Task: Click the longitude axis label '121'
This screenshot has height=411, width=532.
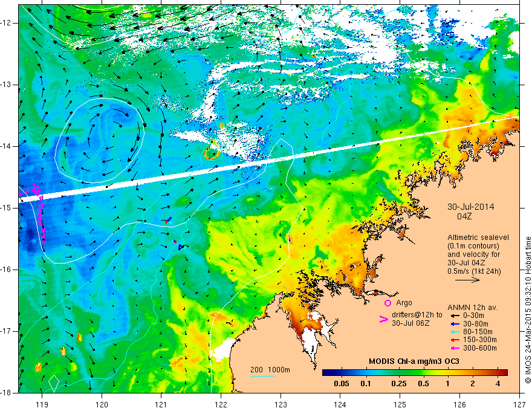Action: [161, 404]
